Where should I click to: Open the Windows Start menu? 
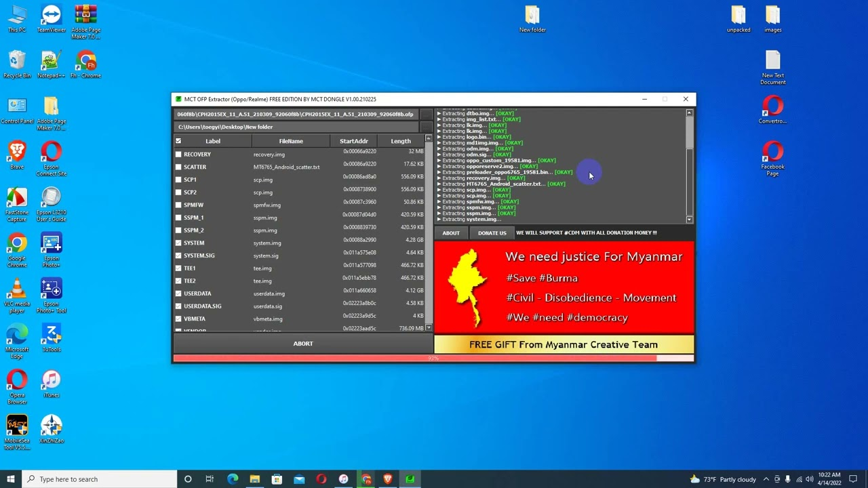(x=11, y=479)
